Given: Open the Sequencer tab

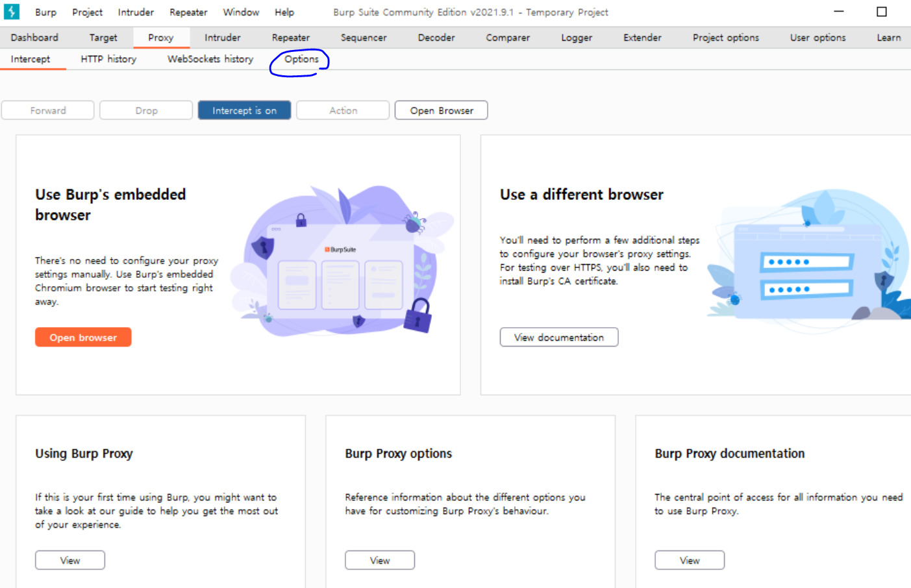Looking at the screenshot, I should 364,38.
